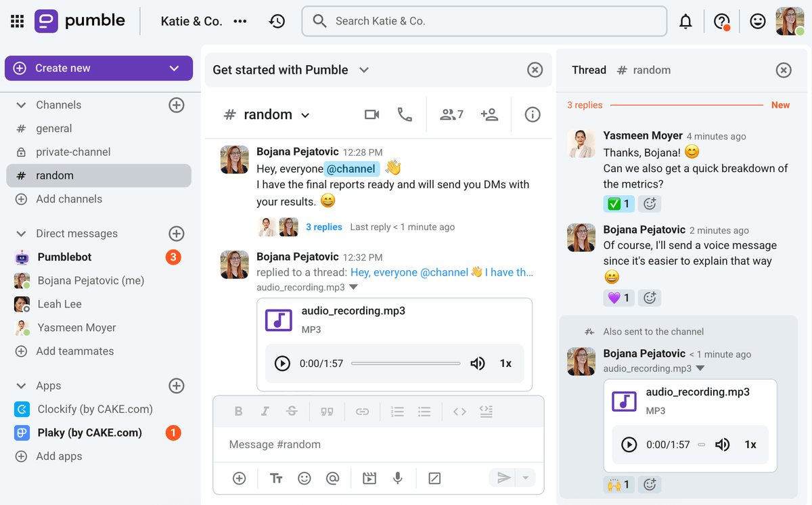Click the notifications bell icon
Viewport: 812px width, 505px height.
pyautogui.click(x=685, y=22)
